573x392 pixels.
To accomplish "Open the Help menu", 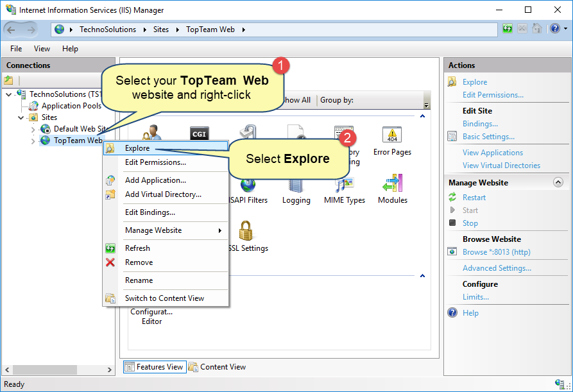I will coord(70,49).
